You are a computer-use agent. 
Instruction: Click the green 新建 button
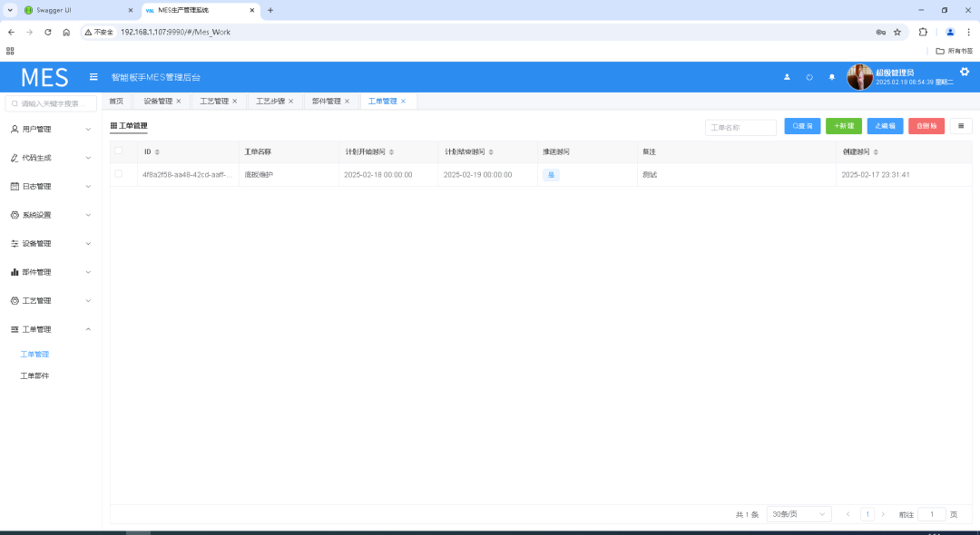click(x=844, y=127)
